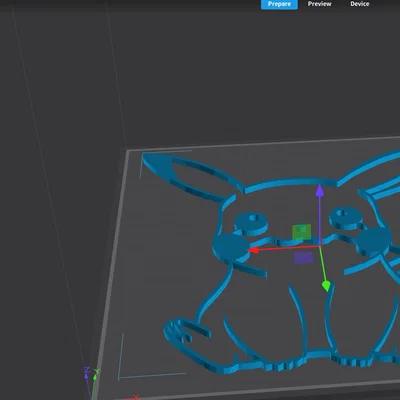Click the red X-axis move arrow
Viewport: 400px width, 400px height.
253,250
